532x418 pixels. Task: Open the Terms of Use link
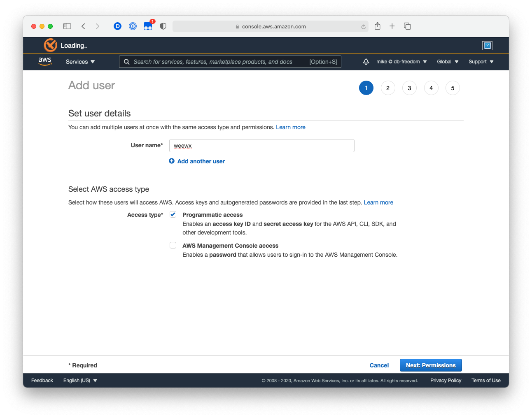point(486,381)
